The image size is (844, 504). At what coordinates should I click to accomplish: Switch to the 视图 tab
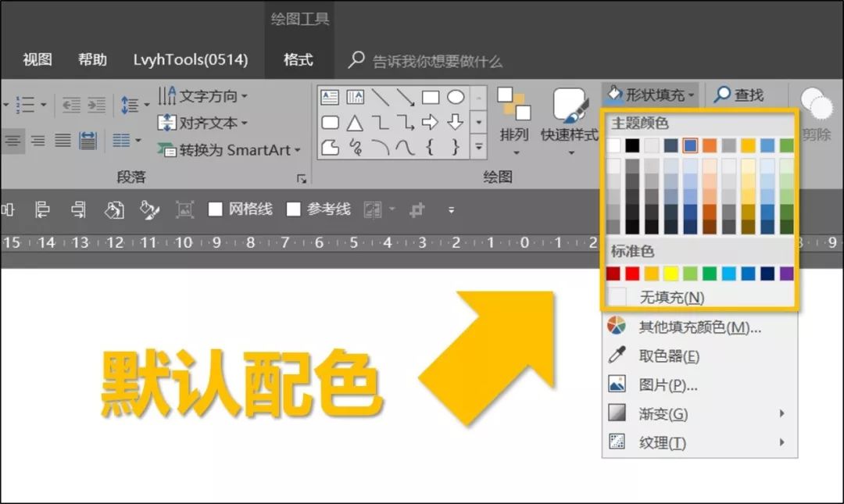[38, 59]
